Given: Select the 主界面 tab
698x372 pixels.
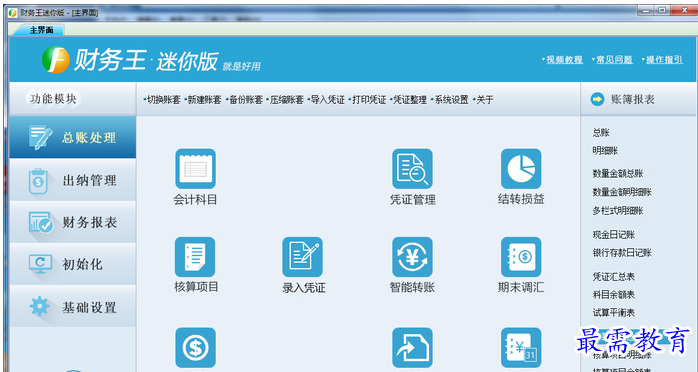Looking at the screenshot, I should coord(41,30).
